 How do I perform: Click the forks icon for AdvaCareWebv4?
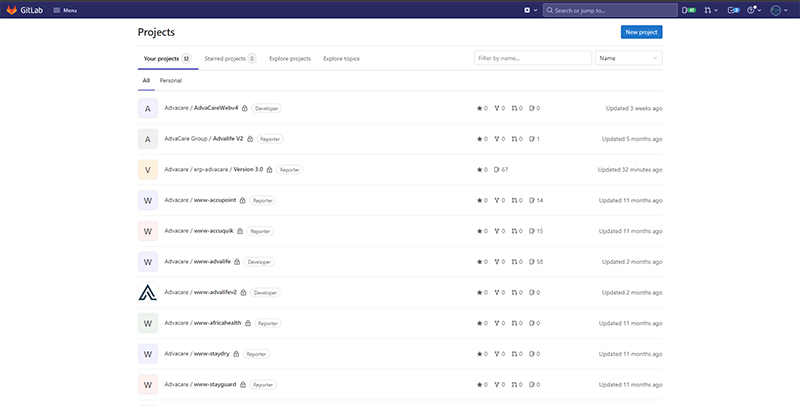pos(496,108)
